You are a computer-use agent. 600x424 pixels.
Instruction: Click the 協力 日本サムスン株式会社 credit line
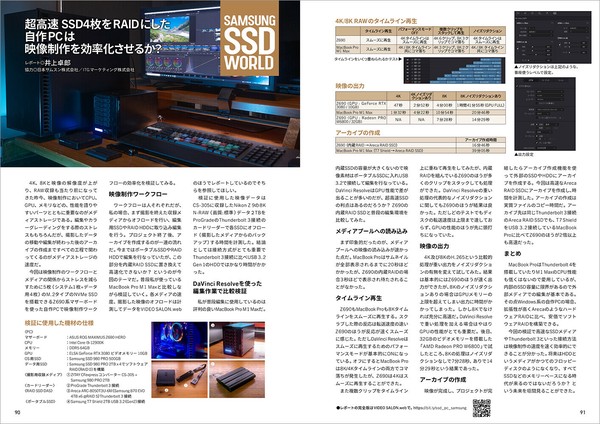(80, 70)
